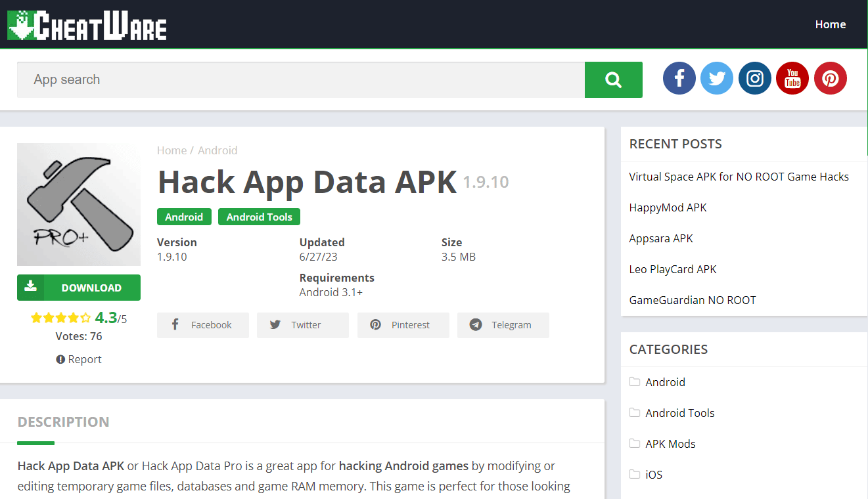This screenshot has height=499, width=868.
Task: Click the Hack App Data APK title
Action: tap(307, 182)
